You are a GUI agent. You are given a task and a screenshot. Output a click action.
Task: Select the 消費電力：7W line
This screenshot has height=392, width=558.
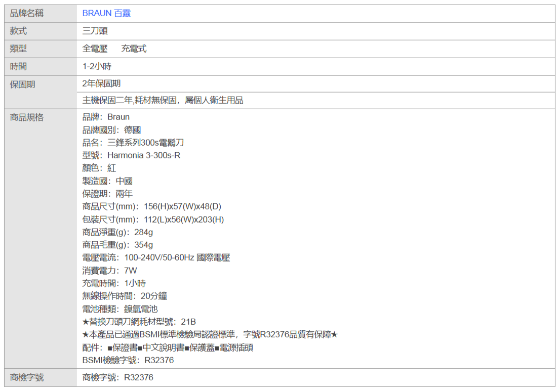[109, 271]
